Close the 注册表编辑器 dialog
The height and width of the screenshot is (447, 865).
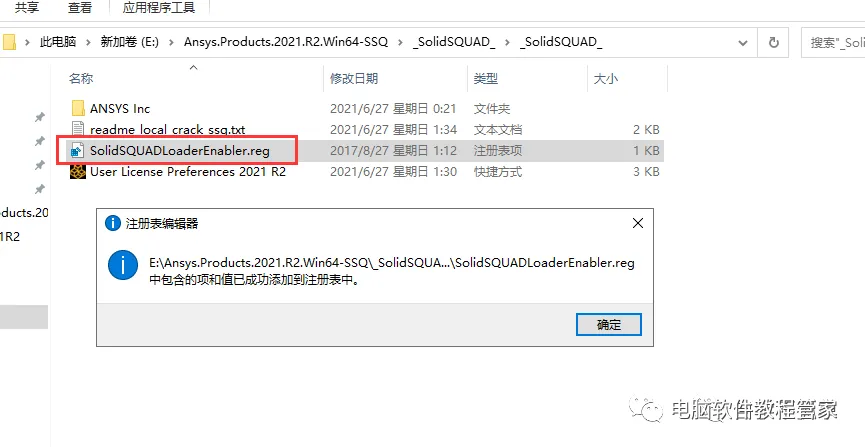(x=638, y=224)
